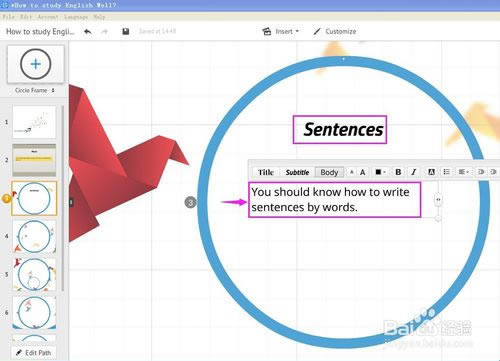Apply Title text style

click(x=266, y=172)
